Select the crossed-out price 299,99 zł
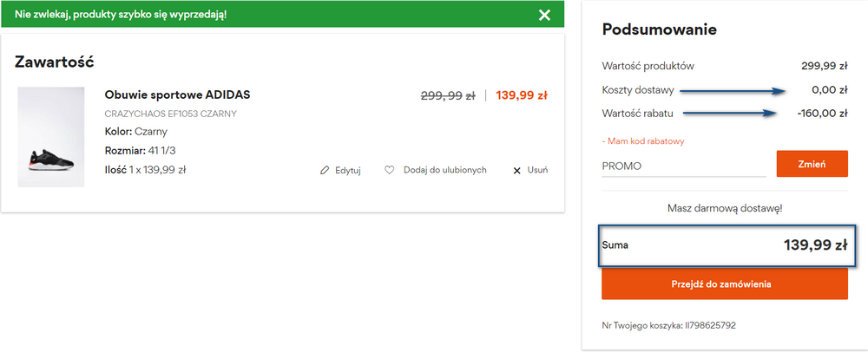868x352 pixels. point(448,95)
